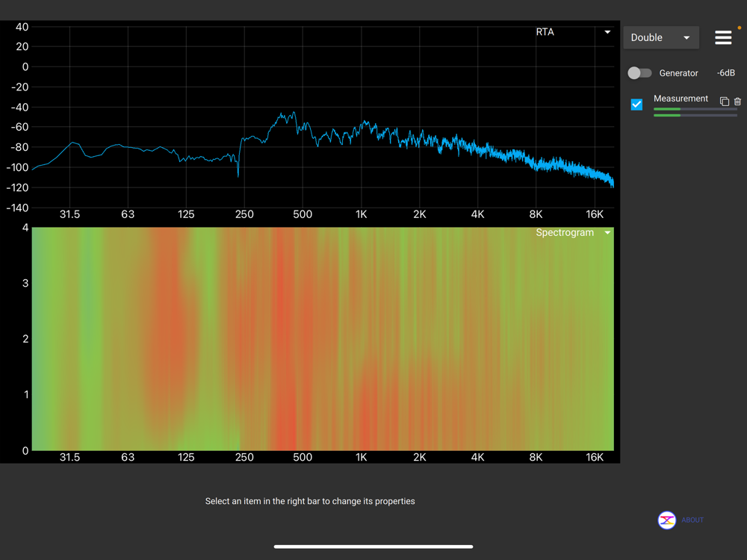Duplicate the Measurement trace
Screen dimensions: 747x560
pyautogui.click(x=724, y=102)
